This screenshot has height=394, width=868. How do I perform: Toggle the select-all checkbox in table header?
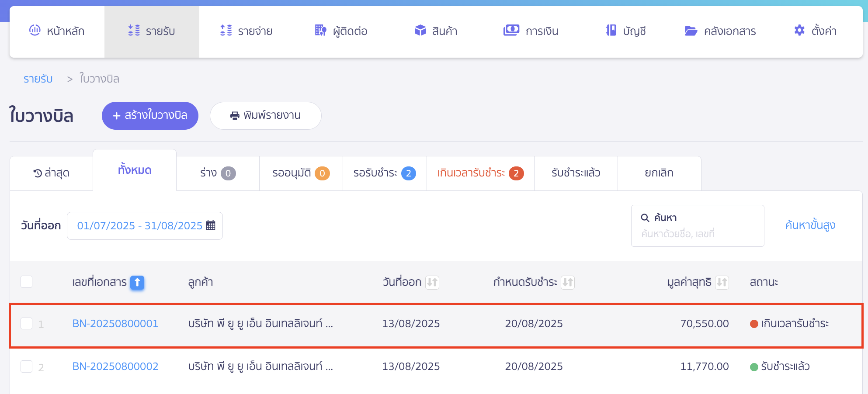(x=27, y=282)
